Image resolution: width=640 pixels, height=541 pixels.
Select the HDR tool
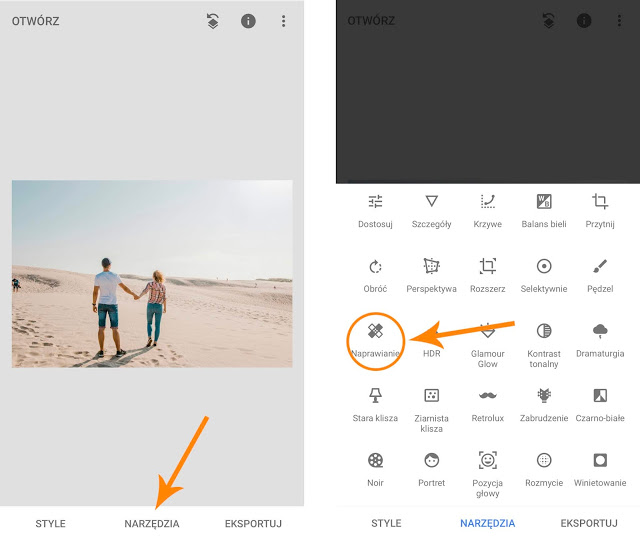[x=431, y=341]
